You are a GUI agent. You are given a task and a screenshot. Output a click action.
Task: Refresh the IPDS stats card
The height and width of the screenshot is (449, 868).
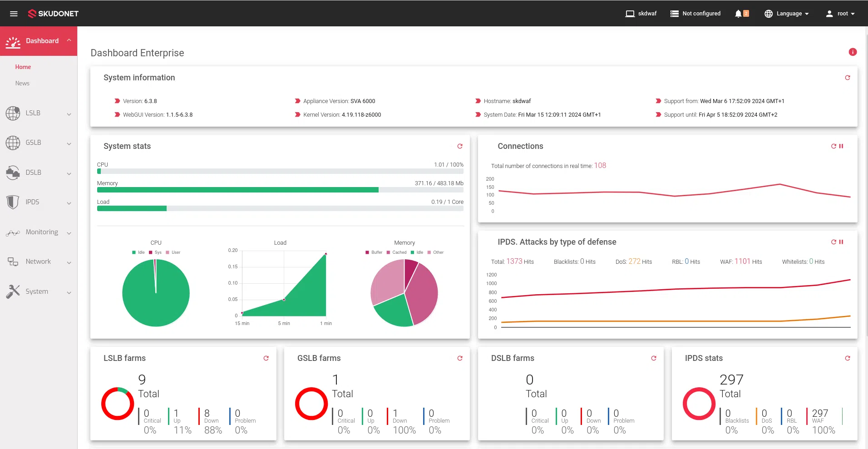click(847, 358)
